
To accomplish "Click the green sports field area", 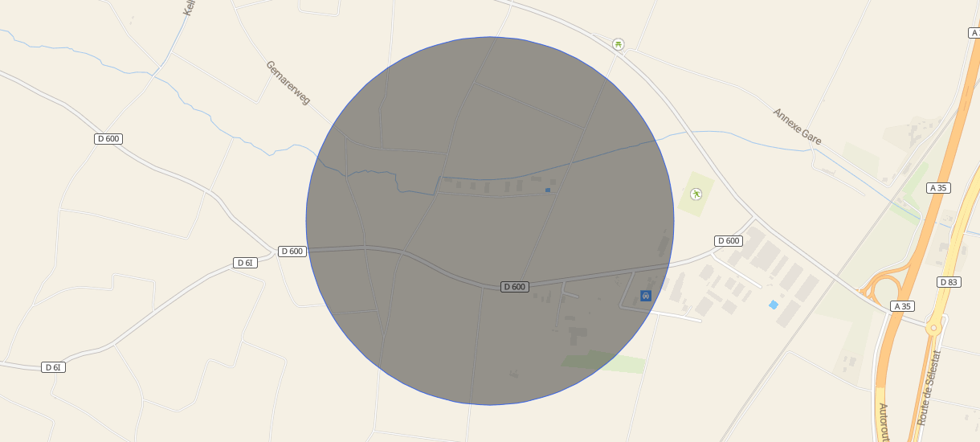I will [x=696, y=194].
